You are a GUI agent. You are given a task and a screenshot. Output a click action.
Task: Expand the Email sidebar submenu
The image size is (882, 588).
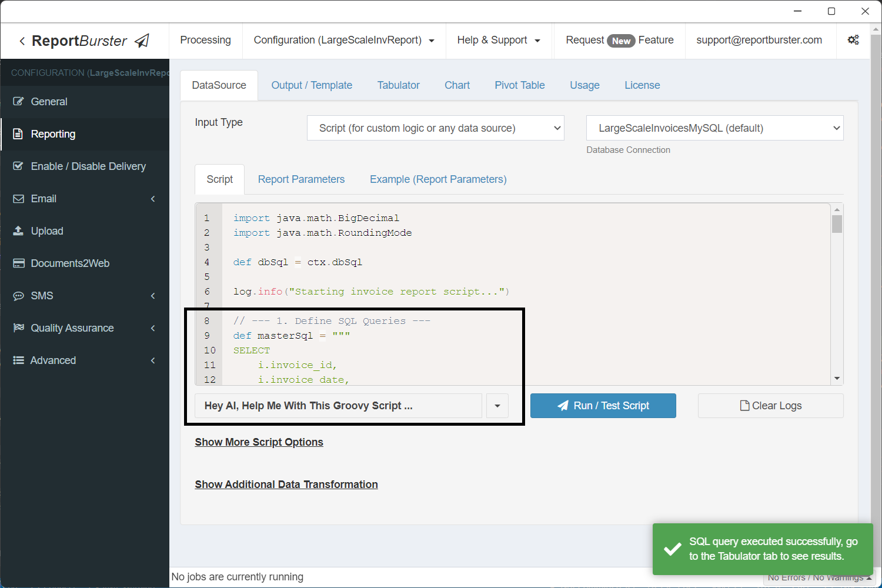(x=152, y=199)
